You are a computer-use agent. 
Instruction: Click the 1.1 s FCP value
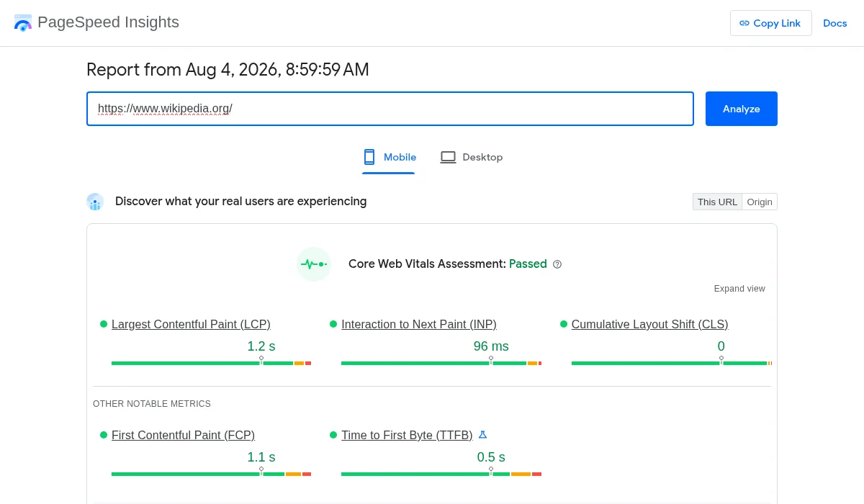[x=261, y=457]
